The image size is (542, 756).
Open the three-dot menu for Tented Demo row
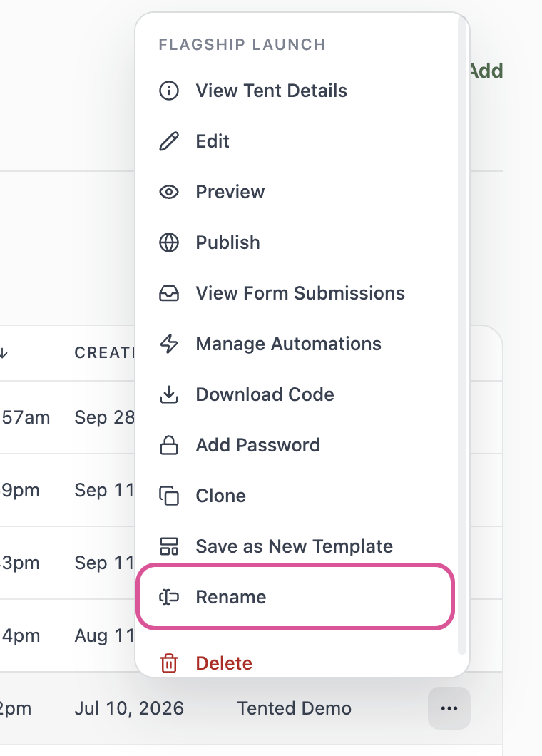[x=449, y=708]
